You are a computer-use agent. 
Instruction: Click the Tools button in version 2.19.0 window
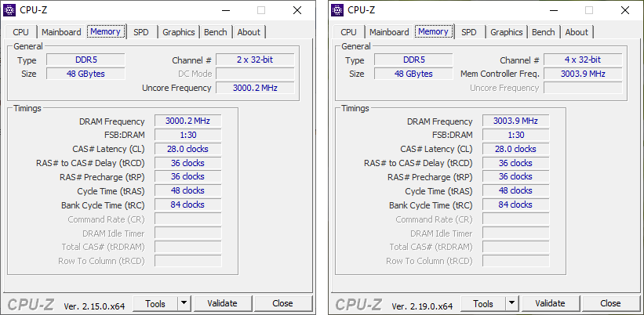tap(483, 303)
